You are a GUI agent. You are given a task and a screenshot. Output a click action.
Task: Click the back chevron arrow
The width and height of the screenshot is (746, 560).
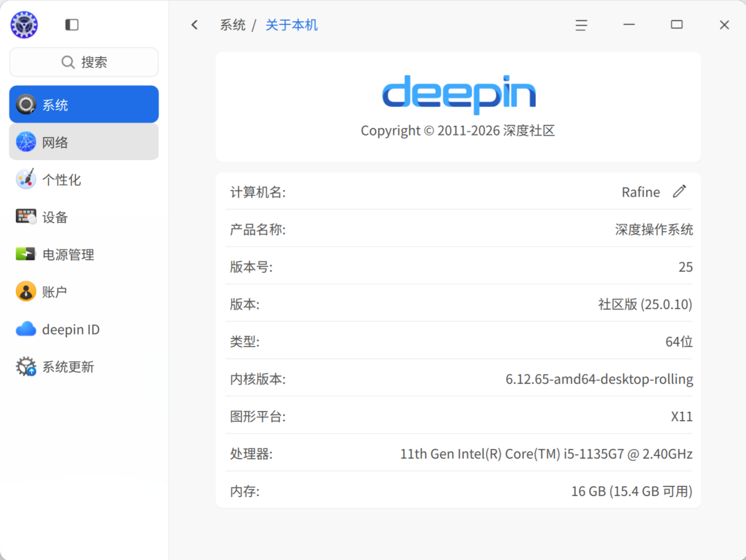(194, 25)
